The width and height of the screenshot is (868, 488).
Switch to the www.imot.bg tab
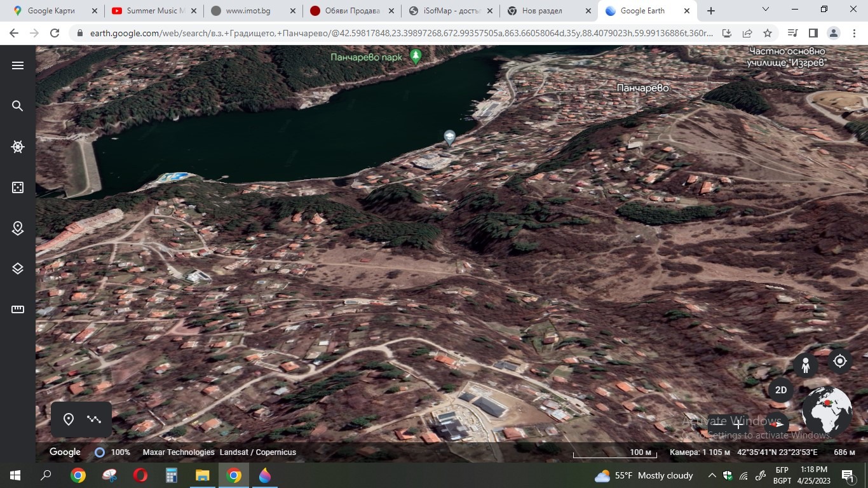(252, 11)
